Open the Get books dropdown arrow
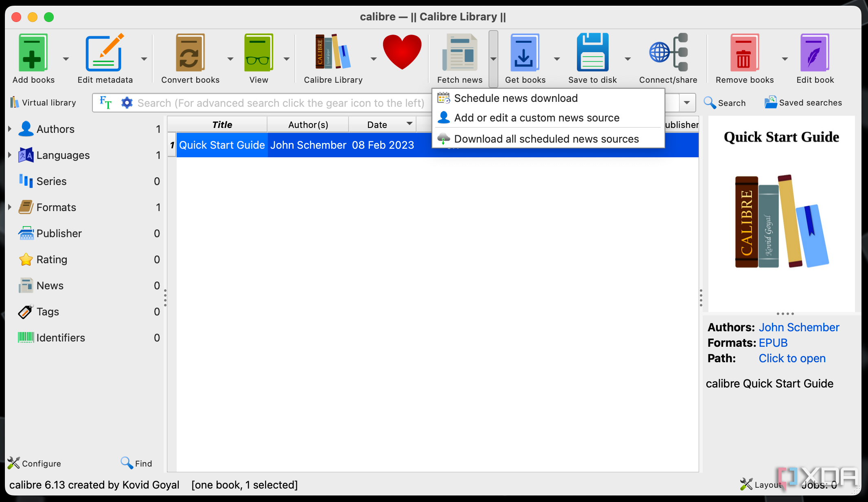Image resolution: width=868 pixels, height=502 pixels. [x=557, y=59]
